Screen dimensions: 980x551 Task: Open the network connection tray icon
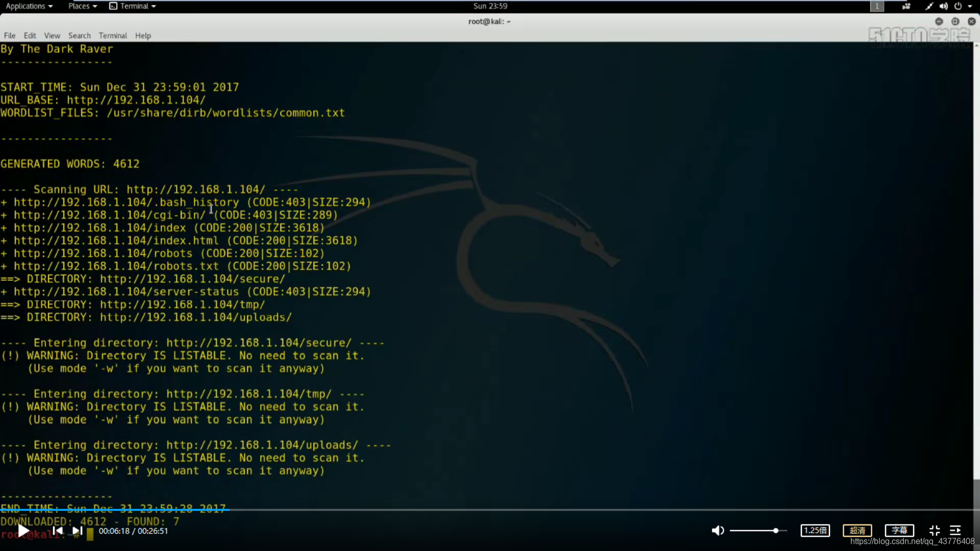929,6
